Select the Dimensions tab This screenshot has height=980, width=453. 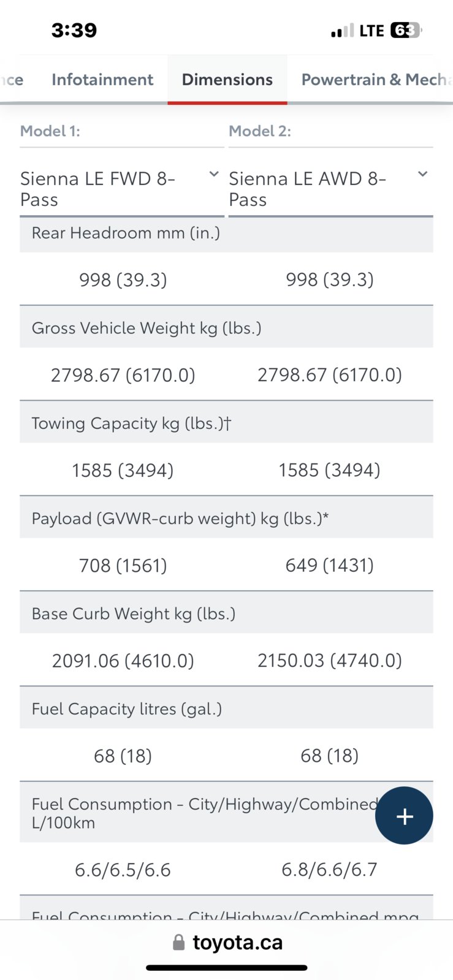pos(227,80)
